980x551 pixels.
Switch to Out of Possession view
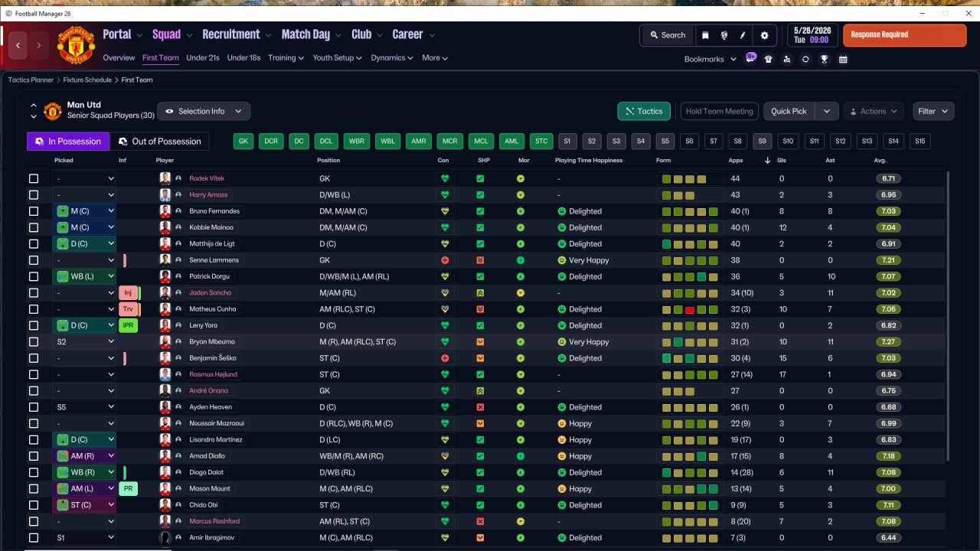pyautogui.click(x=160, y=141)
